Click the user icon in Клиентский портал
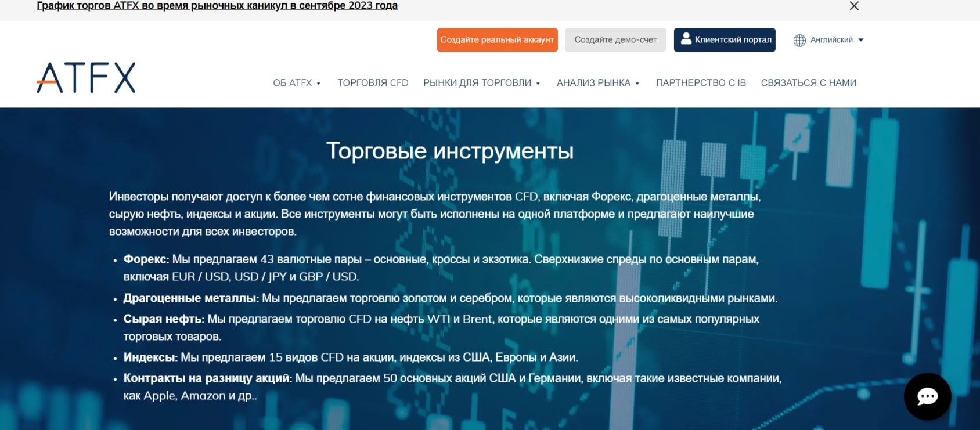This screenshot has height=430, width=980. pyautogui.click(x=686, y=39)
